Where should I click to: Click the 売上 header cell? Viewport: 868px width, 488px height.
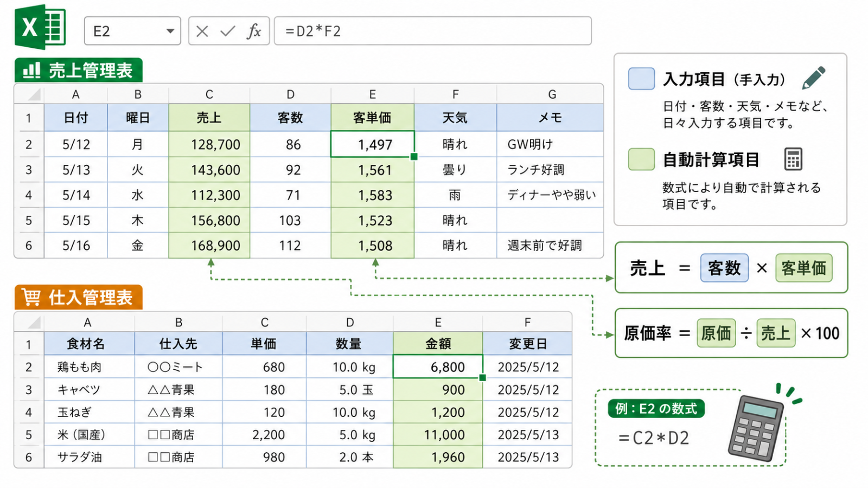click(209, 117)
